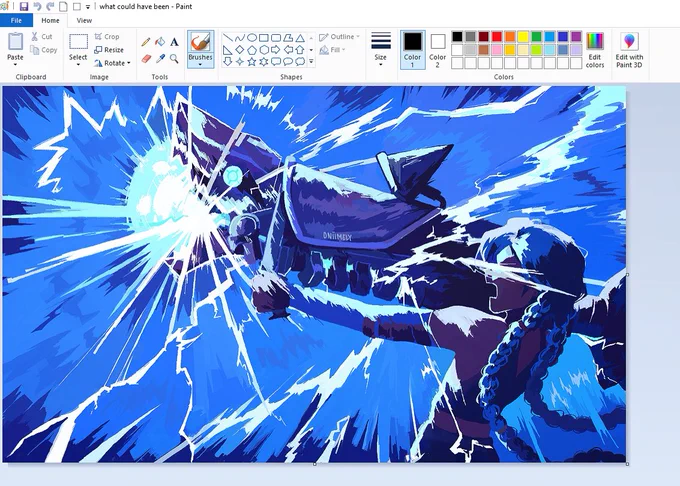
Task: Undo the last action
Action: (x=37, y=7)
